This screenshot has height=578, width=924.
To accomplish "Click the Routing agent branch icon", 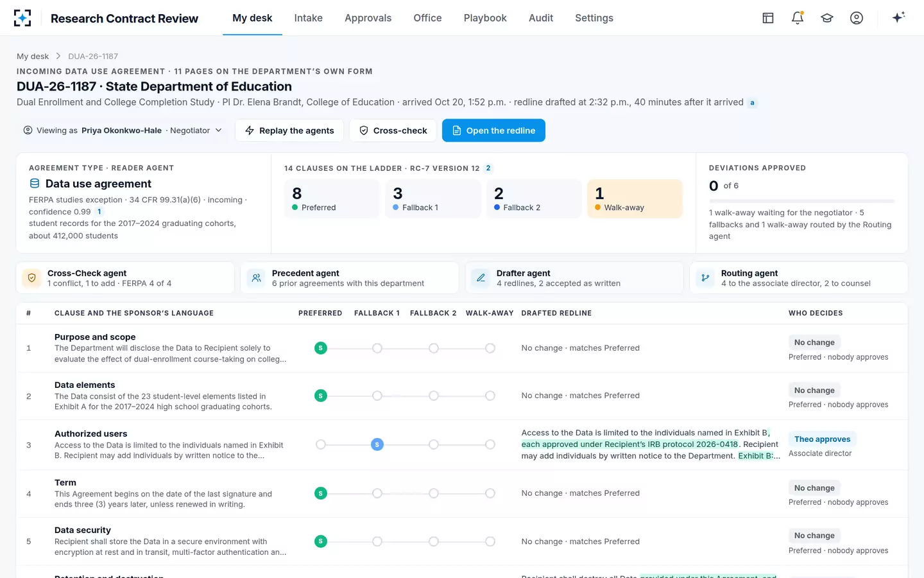I will [x=705, y=278].
